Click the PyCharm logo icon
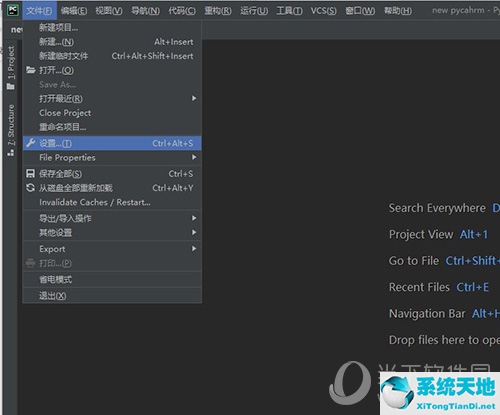 (x=13, y=10)
